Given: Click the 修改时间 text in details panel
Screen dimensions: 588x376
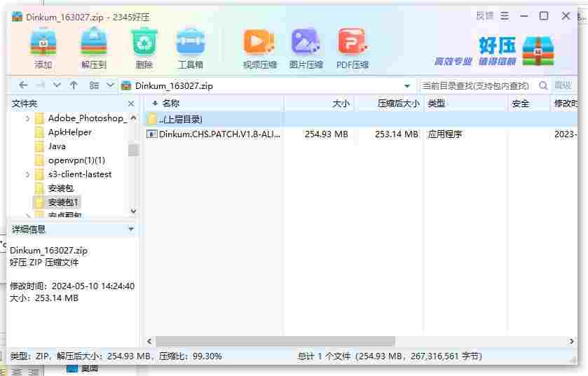Looking at the screenshot, I should point(72,286).
